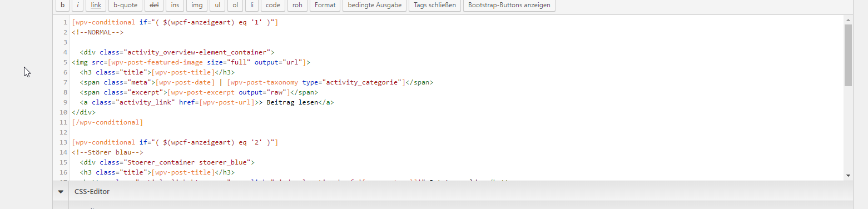Image resolution: width=868 pixels, height=209 pixels.
Task: Click the 'Stoerer_container stoerer_blue' div line
Action: pos(167,162)
